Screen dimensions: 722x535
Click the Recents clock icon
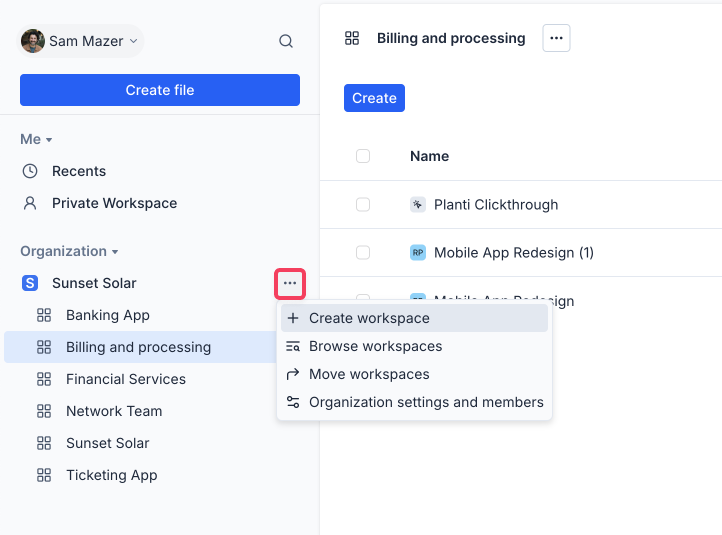click(30, 171)
